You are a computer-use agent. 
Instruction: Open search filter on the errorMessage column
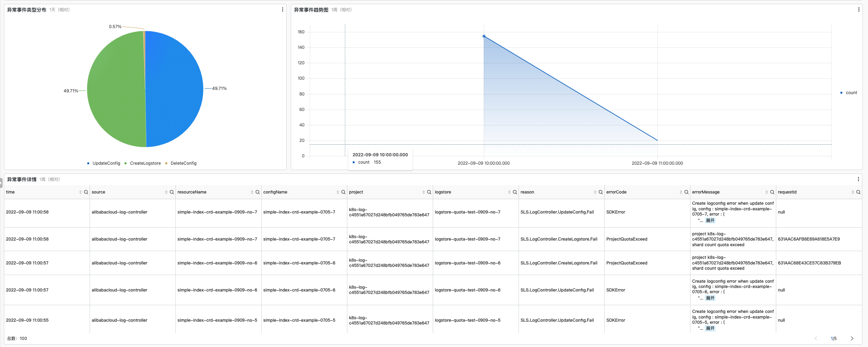pos(772,192)
